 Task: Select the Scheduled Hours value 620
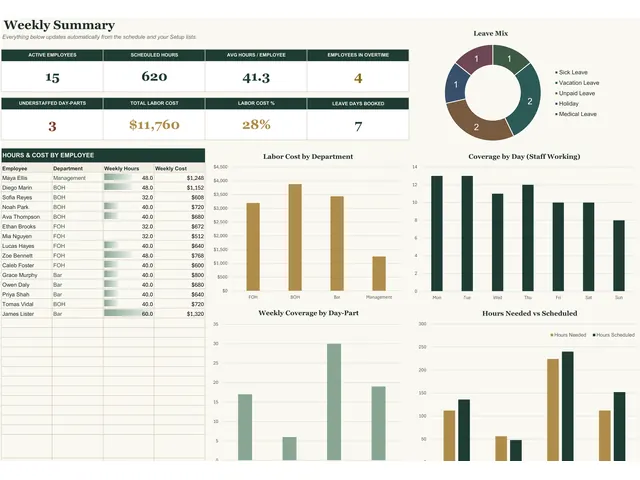[154, 76]
